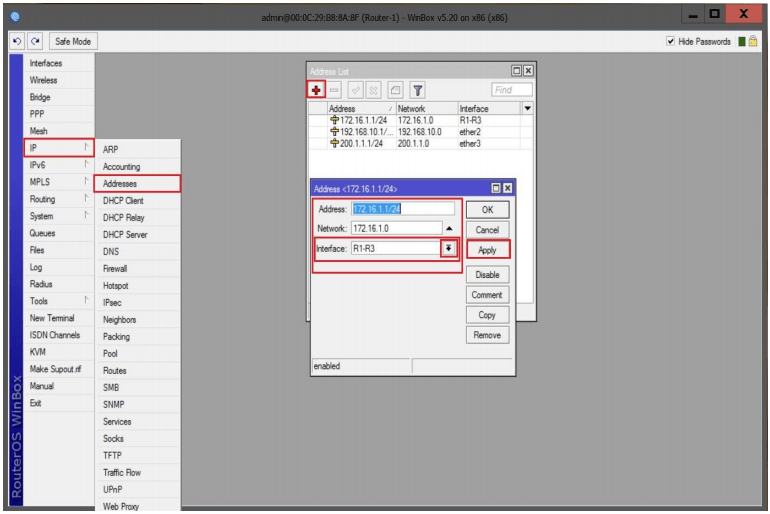Click the red plus Add address icon
This screenshot has height=514, width=770.
pos(317,90)
